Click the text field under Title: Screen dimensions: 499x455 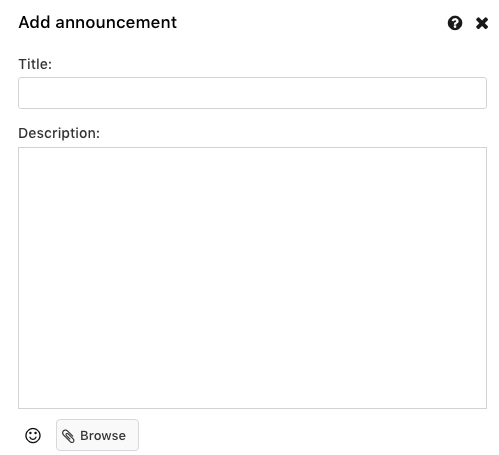pos(252,93)
